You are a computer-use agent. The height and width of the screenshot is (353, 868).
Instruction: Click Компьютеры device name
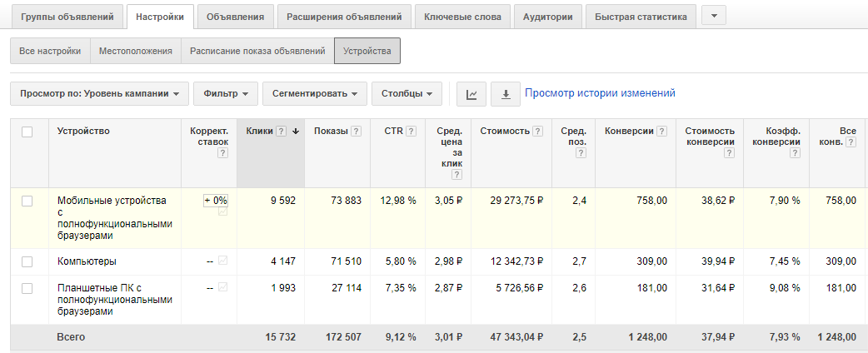point(87,261)
